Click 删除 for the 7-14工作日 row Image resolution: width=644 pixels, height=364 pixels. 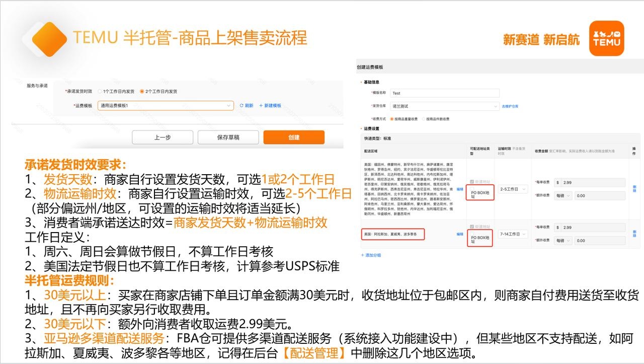(635, 234)
